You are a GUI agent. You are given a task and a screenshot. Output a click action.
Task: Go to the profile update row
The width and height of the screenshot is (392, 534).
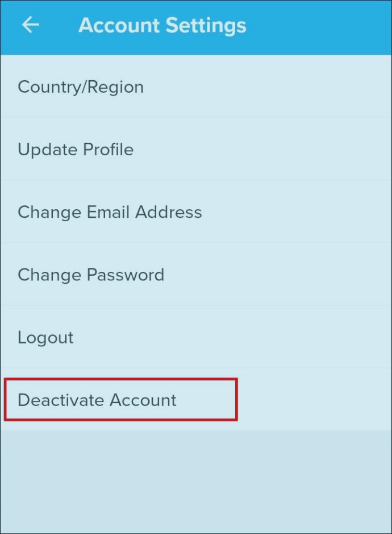76,150
